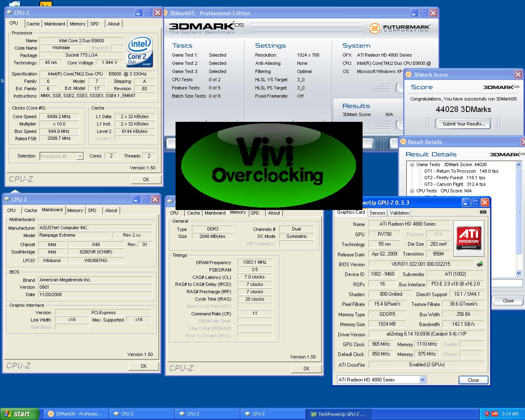Open About tab in the CPU-Z CPU window
Viewport: 525px width, 420px height.
(x=114, y=24)
